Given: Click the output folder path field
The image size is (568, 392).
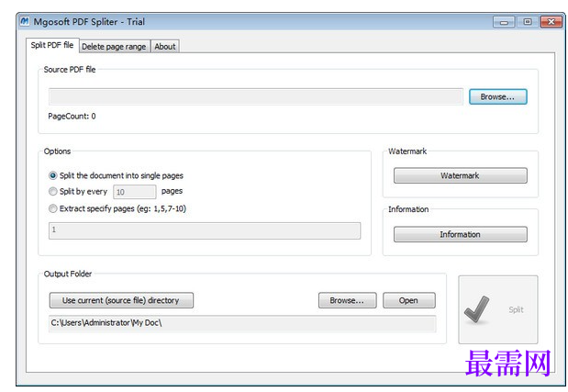Looking at the screenshot, I should (x=242, y=323).
